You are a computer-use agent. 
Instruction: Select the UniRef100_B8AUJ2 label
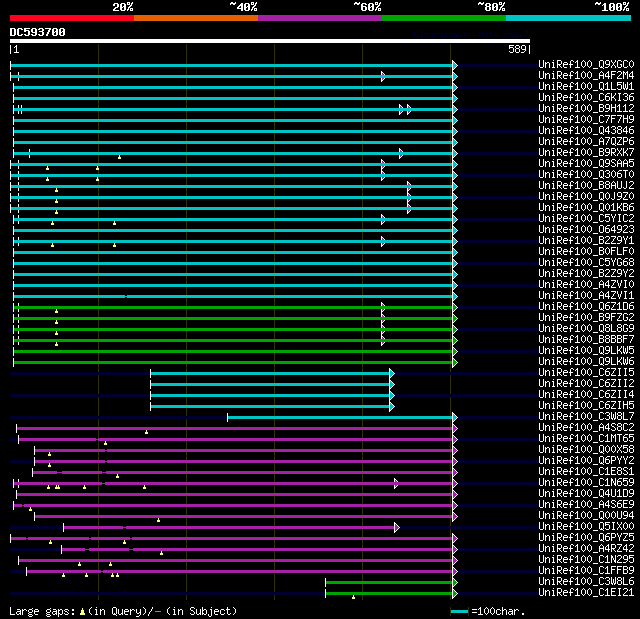tap(586, 186)
